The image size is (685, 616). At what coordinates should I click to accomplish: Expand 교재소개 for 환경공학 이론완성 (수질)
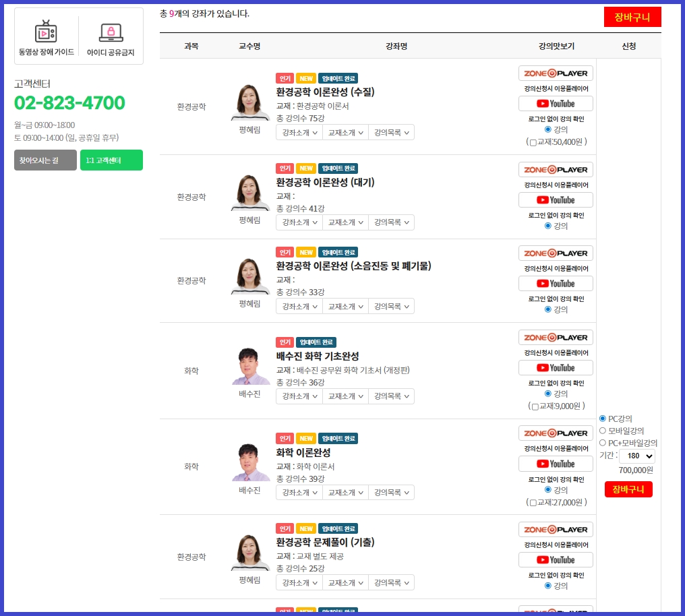pos(346,132)
